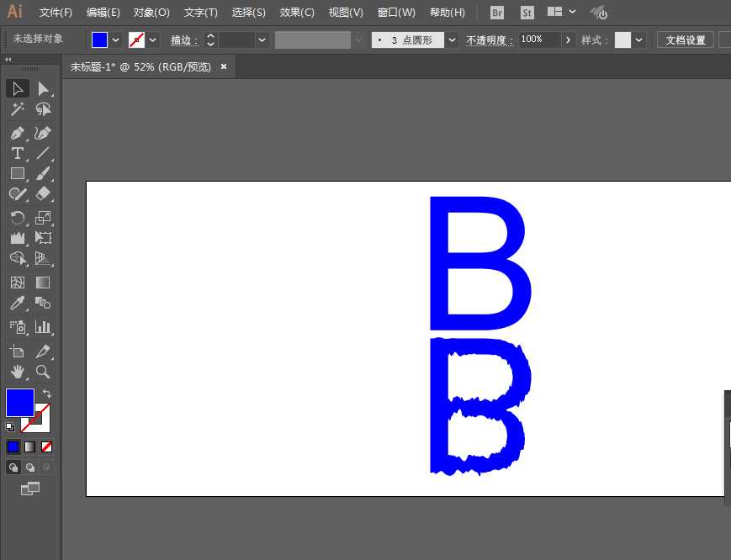731x560 pixels.
Task: Expand the brush definition dropdown (3 点圆形)
Action: (453, 40)
